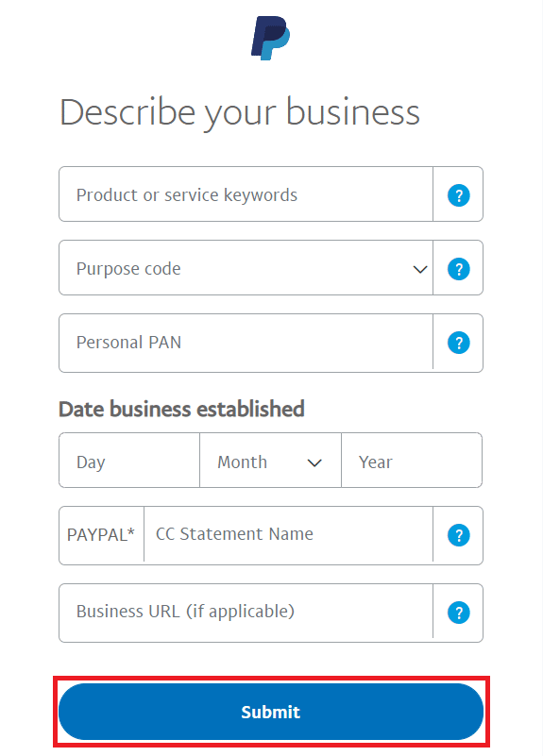The width and height of the screenshot is (543, 756).
Task: Focus the Product or service keywords field
Action: (x=246, y=194)
